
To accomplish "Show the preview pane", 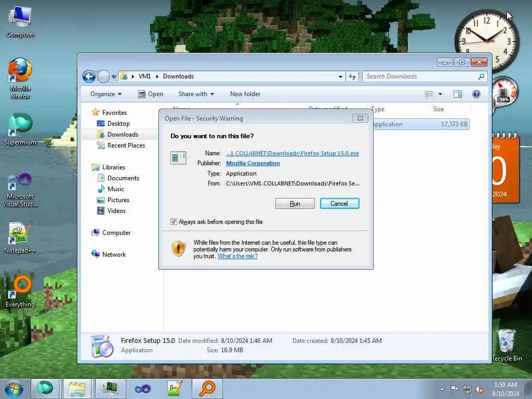I will (458, 94).
